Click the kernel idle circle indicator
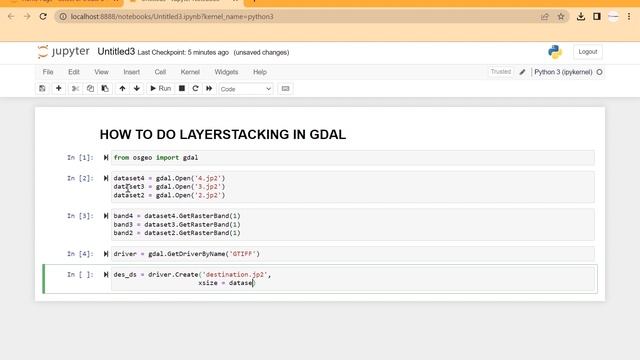Viewport: 640px width, 360px height. [x=599, y=72]
